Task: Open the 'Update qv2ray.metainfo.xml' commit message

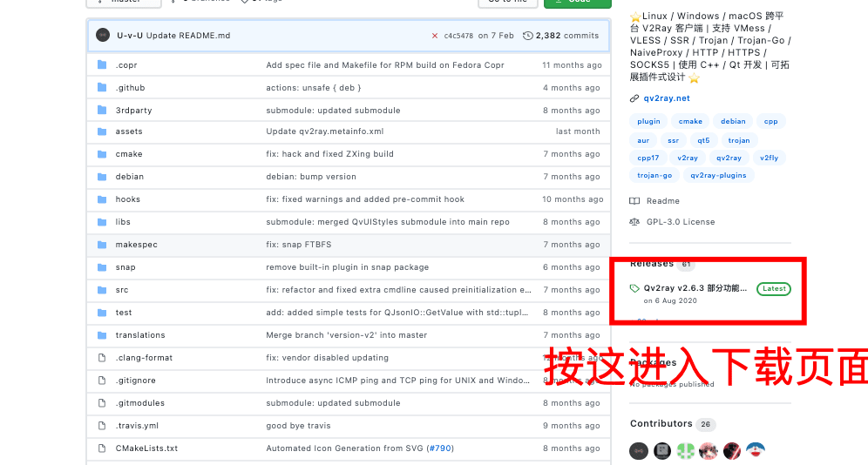Action: point(324,131)
